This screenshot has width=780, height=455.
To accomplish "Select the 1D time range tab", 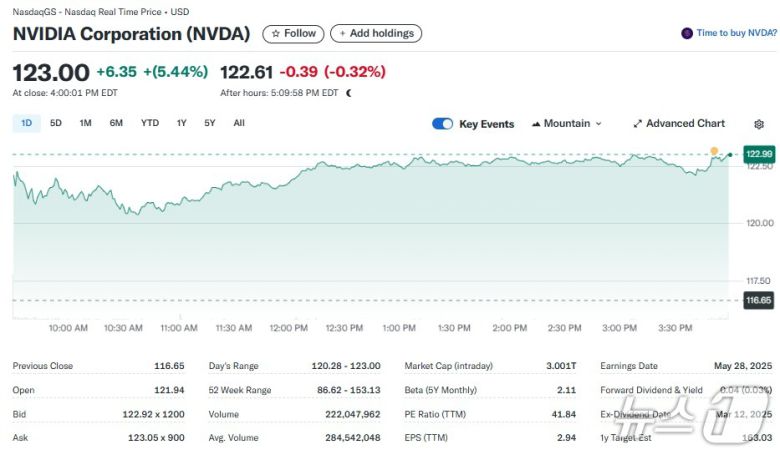I will 27,123.
